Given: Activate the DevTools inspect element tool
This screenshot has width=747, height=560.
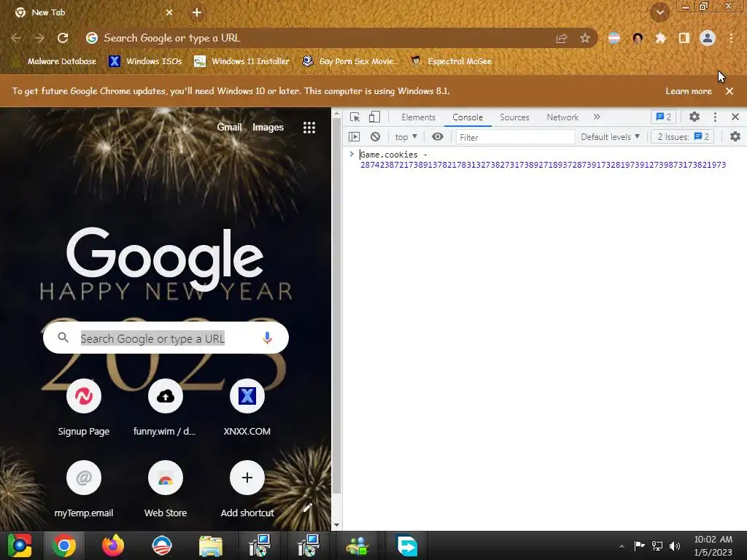Looking at the screenshot, I should [355, 117].
